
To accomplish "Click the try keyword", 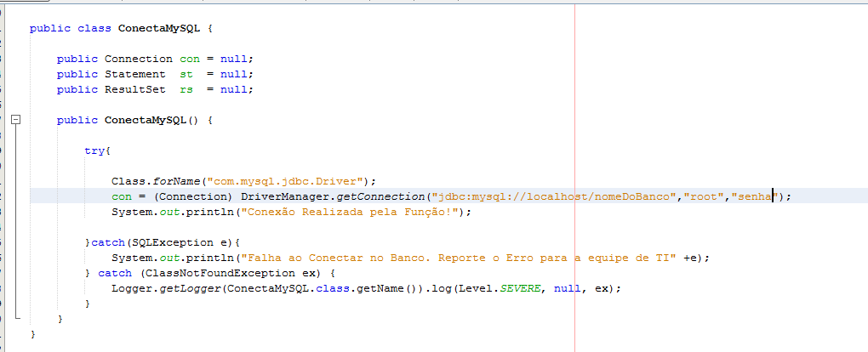I will coord(94,150).
